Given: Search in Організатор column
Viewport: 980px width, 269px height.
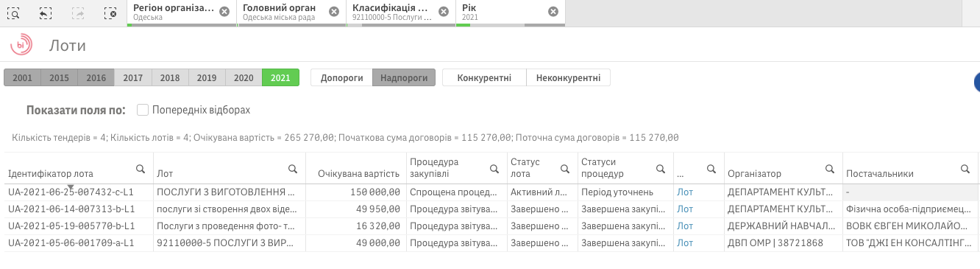Looking at the screenshot, I should [x=829, y=169].
